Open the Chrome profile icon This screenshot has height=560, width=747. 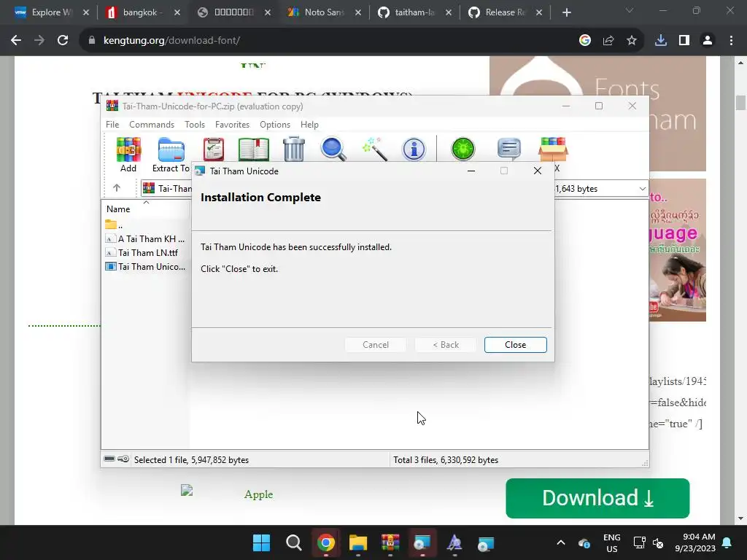(x=708, y=41)
